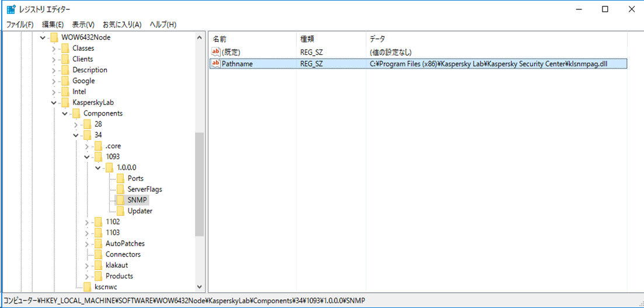Select the Connectors key label
The image size is (644, 308).
(x=123, y=254)
